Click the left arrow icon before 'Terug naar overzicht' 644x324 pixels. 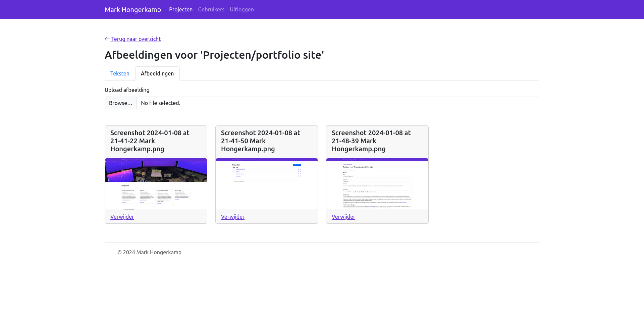pos(107,39)
